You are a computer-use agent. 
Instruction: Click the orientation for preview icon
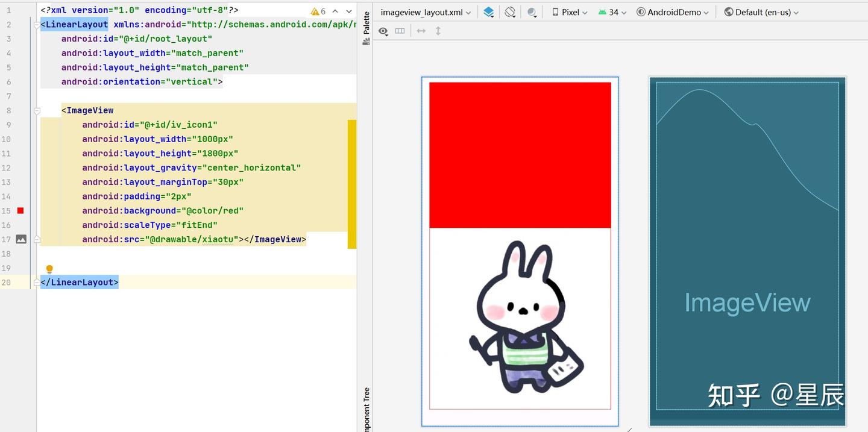(x=510, y=11)
